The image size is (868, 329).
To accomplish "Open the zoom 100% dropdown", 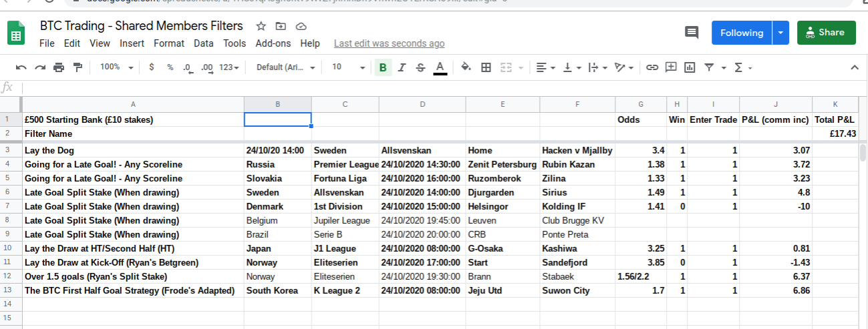I will pos(116,67).
